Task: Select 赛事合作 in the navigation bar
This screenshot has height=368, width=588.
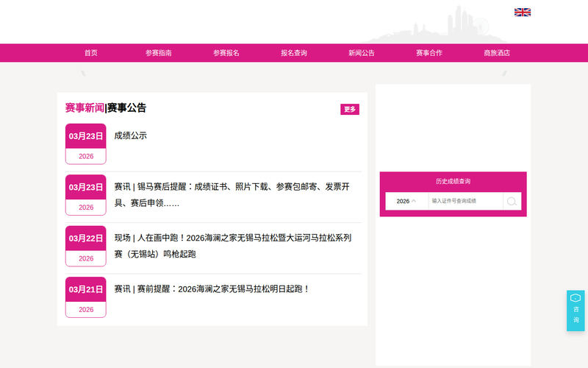Action: coord(429,53)
